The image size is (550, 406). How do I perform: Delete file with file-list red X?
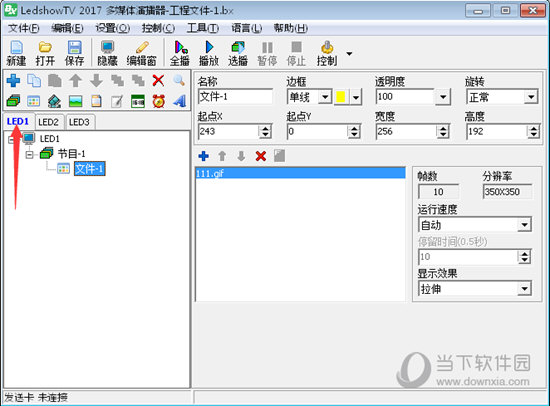coord(261,156)
